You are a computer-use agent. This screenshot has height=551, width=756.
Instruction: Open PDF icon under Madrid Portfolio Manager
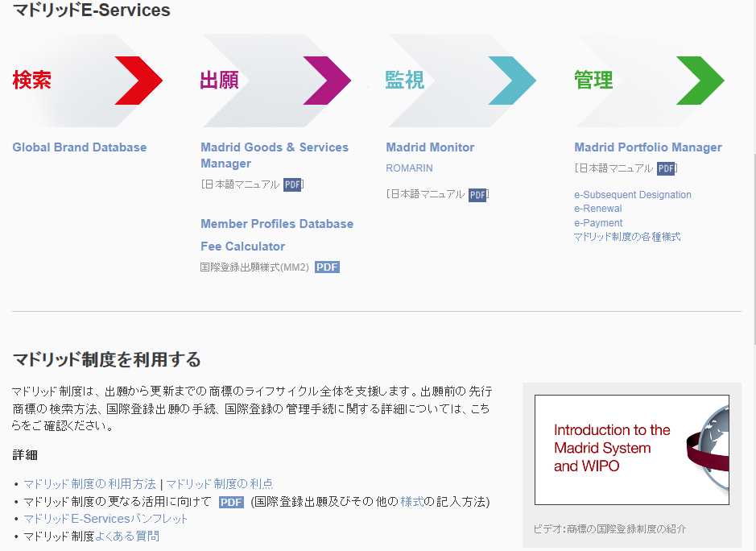[666, 168]
